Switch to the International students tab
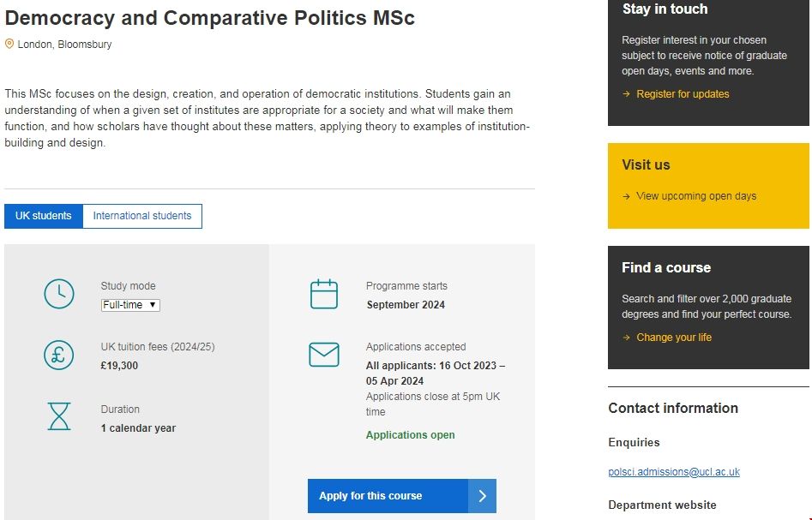This screenshot has height=520, width=812. (142, 216)
